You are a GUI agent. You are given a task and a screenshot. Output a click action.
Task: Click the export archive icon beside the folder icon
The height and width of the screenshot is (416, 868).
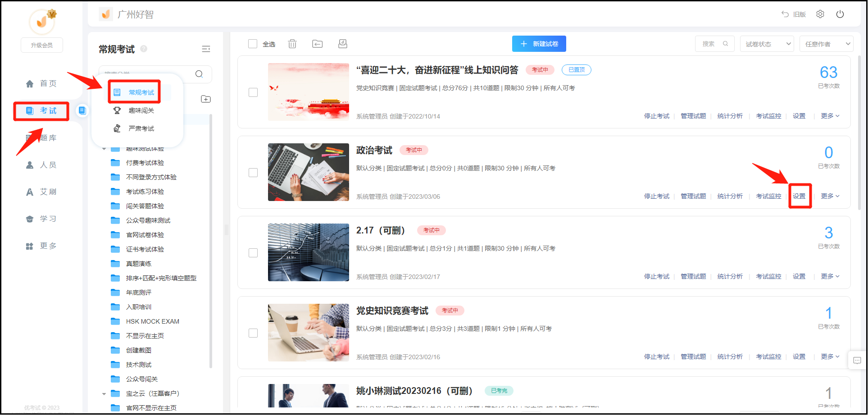pyautogui.click(x=343, y=44)
